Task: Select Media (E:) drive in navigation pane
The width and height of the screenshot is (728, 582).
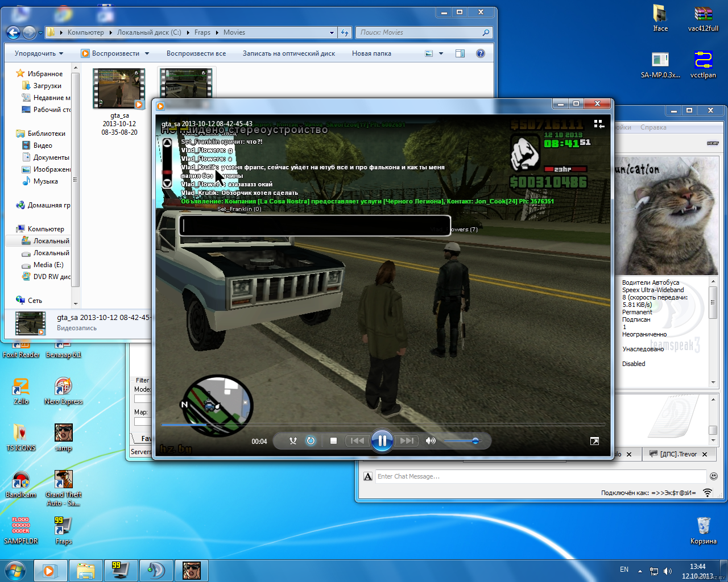Action: pyautogui.click(x=48, y=265)
